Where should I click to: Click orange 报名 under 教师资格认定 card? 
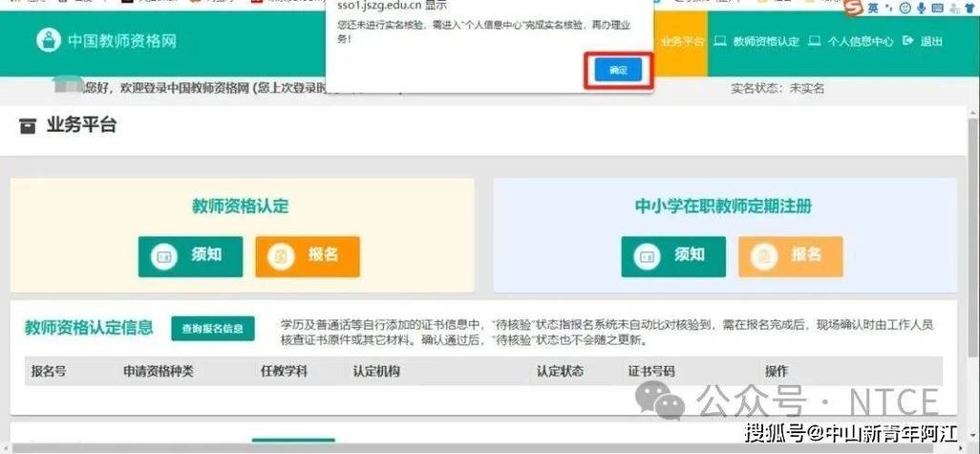click(308, 256)
